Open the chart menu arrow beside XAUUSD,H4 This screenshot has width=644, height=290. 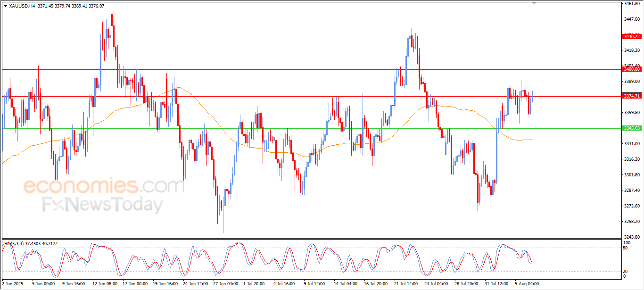click(x=5, y=6)
